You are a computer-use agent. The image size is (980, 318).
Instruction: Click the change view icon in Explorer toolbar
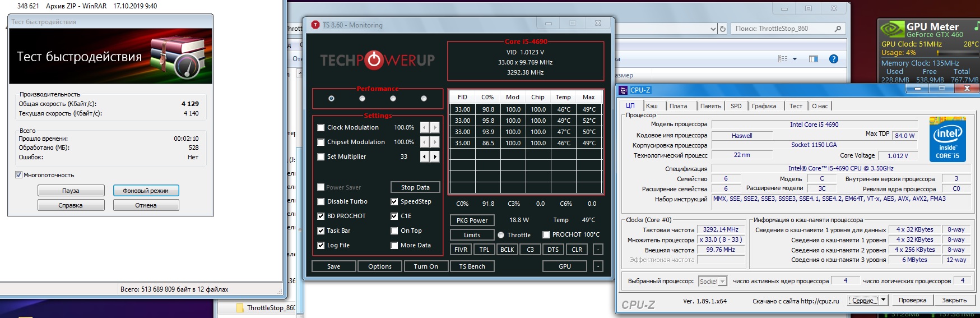783,59
